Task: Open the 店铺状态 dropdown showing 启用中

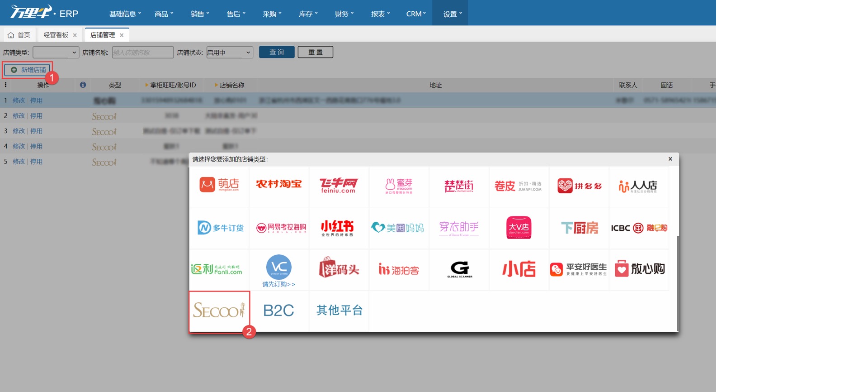Action: pyautogui.click(x=230, y=53)
